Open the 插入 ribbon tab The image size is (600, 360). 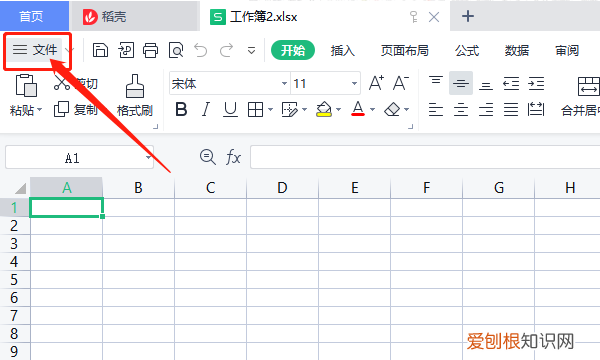pos(342,50)
